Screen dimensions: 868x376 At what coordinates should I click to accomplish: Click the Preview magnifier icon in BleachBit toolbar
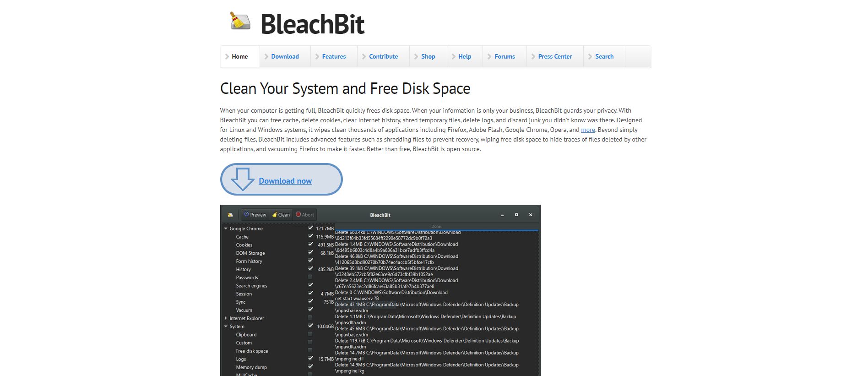246,214
